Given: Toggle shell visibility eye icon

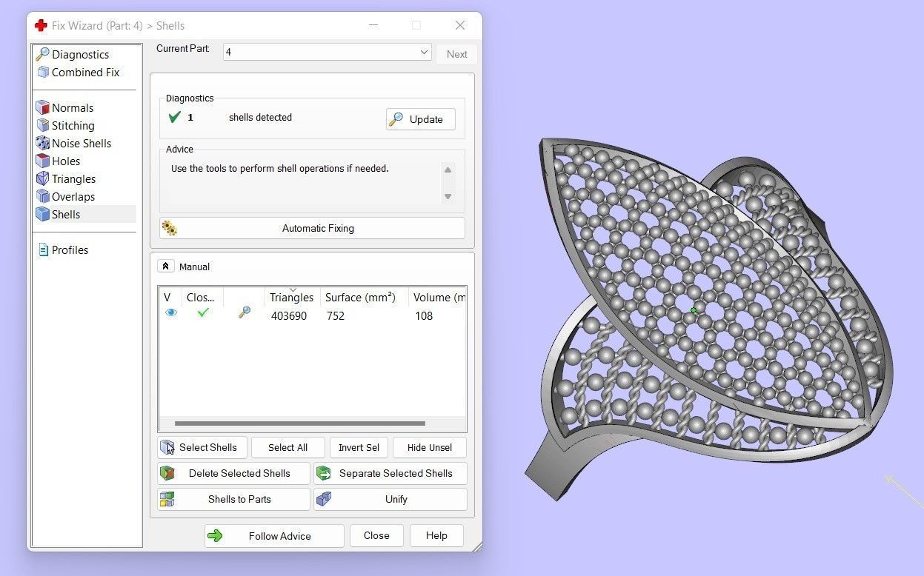Looking at the screenshot, I should click(x=171, y=312).
